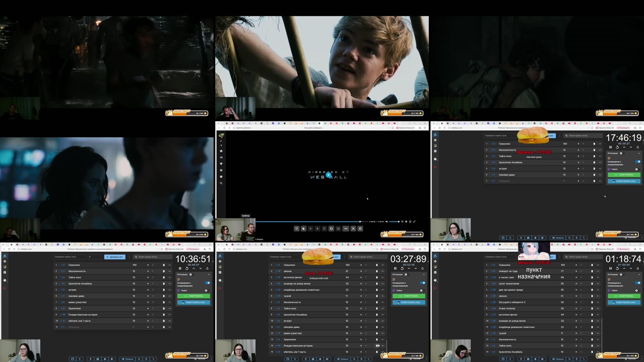Select the settings gear in the Pointauc sidebar
This screenshot has height=362, width=644.
5,261
